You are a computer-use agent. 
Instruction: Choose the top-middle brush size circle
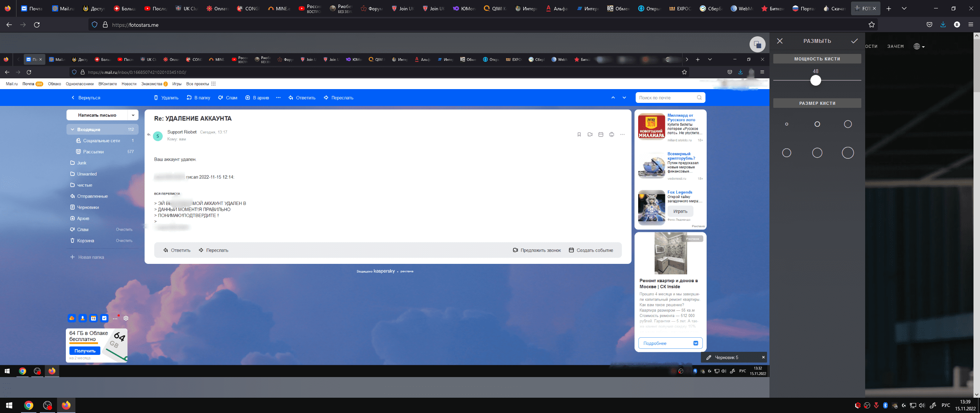(x=817, y=124)
